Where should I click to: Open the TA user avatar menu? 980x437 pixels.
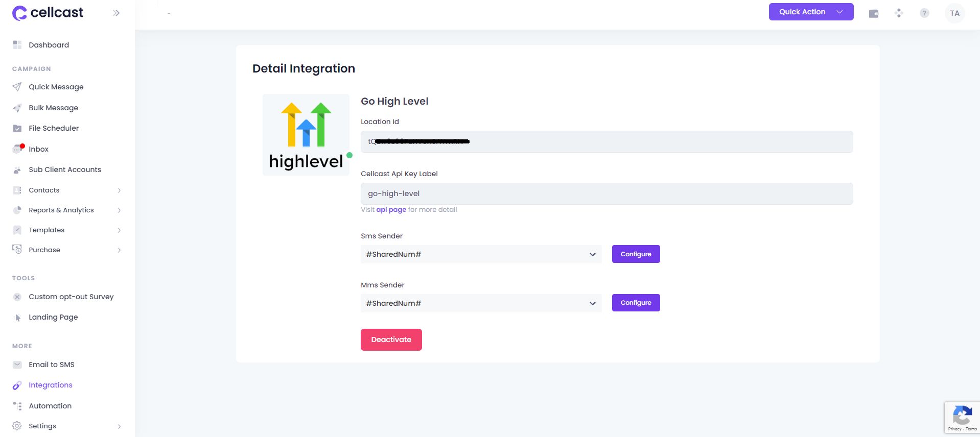tap(955, 13)
